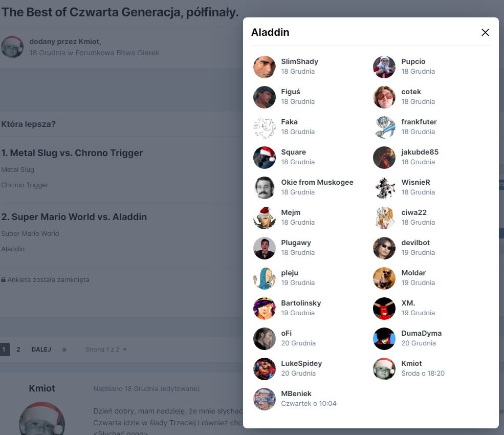Open cotek's avatar with red glasses

pos(384,97)
